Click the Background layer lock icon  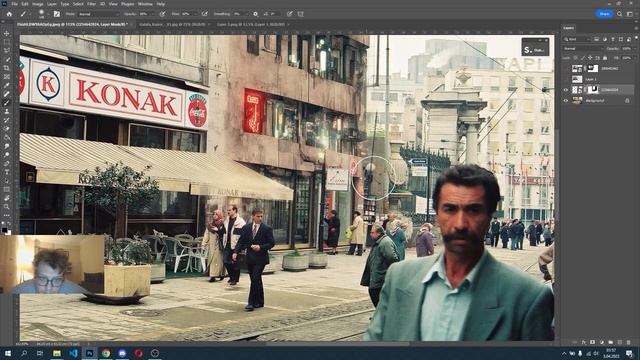[627, 100]
